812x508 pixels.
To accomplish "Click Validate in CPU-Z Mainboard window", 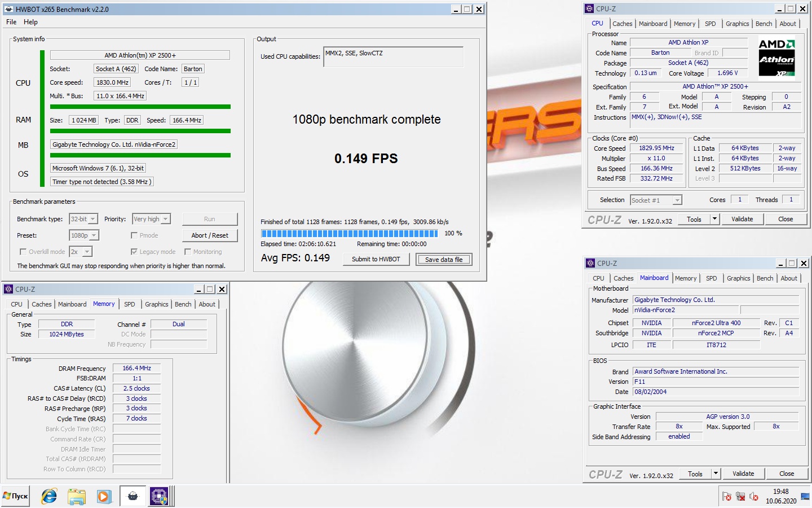I will tap(743, 474).
